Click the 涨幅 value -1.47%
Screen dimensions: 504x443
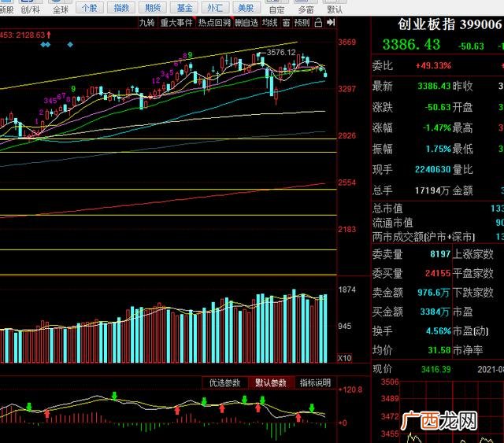(x=437, y=127)
